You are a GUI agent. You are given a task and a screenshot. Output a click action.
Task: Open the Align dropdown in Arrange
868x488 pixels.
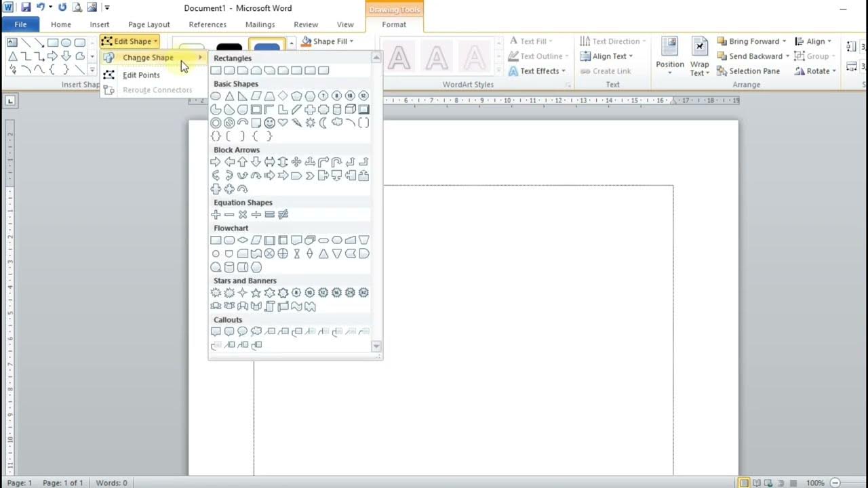coord(814,41)
